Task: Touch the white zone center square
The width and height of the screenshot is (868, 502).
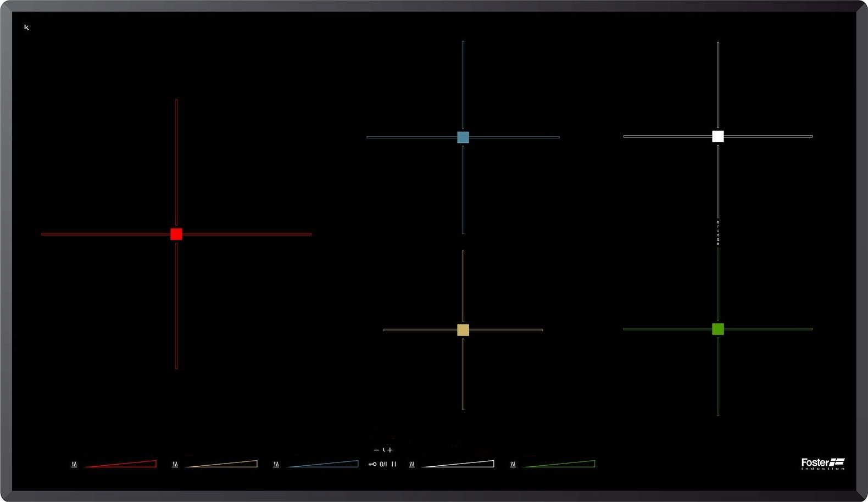Action: click(718, 136)
